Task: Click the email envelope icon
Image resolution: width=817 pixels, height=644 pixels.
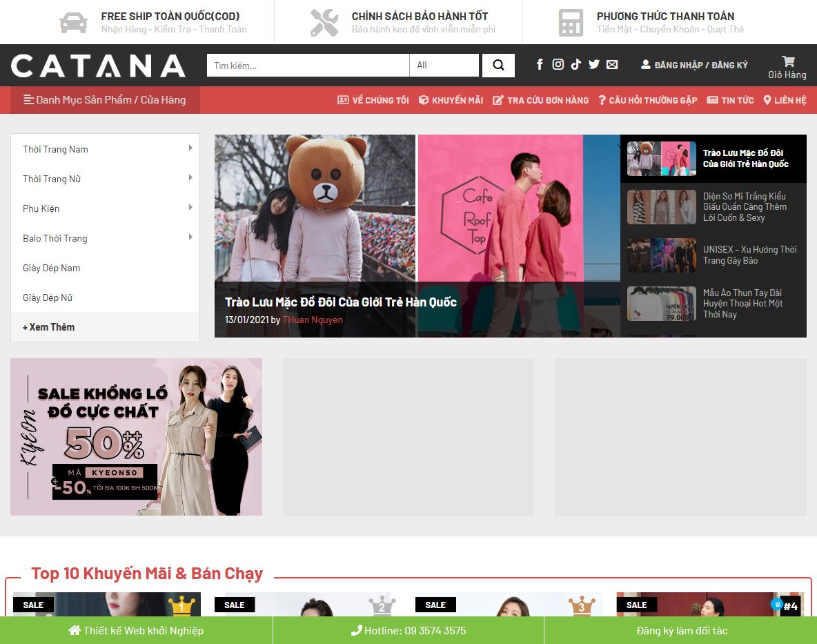Action: click(x=612, y=64)
